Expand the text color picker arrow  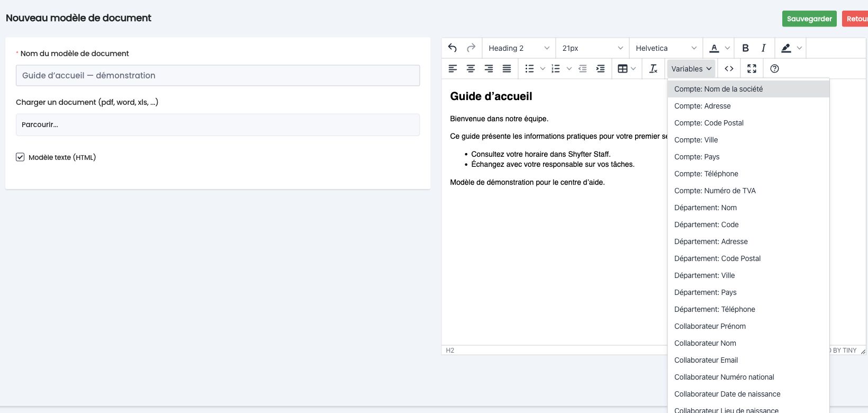(x=727, y=48)
